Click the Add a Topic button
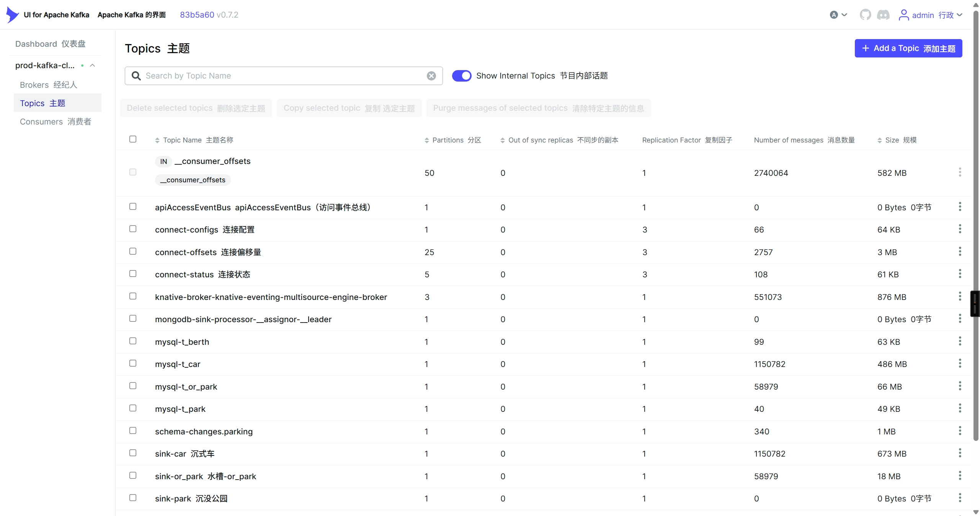Image resolution: width=980 pixels, height=516 pixels. [x=908, y=48]
